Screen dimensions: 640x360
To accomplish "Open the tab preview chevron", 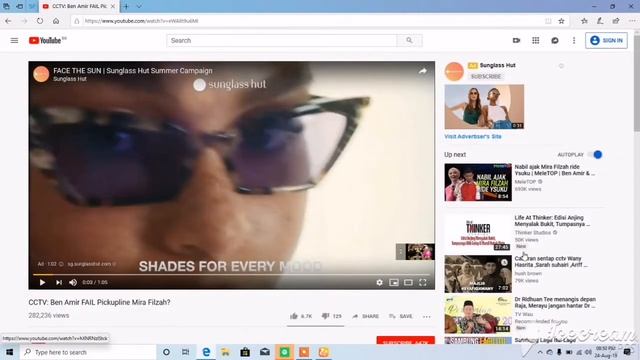I will tap(139, 7).
